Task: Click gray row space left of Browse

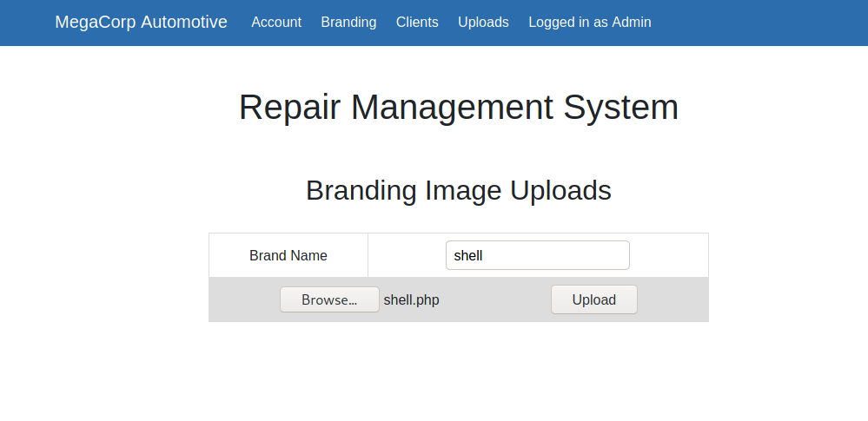Action: click(243, 300)
